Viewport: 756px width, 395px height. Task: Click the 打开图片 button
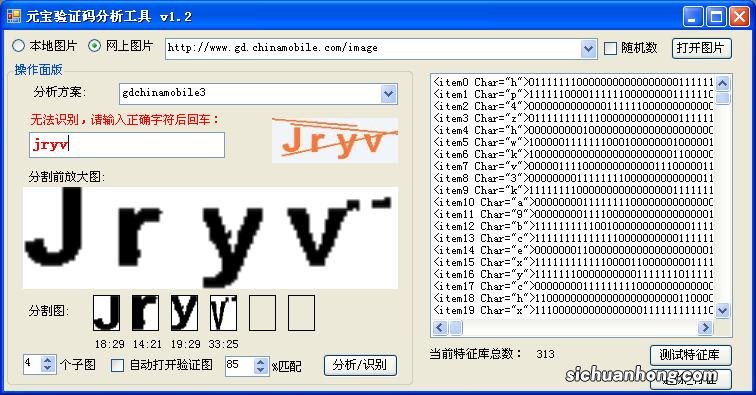coord(702,48)
